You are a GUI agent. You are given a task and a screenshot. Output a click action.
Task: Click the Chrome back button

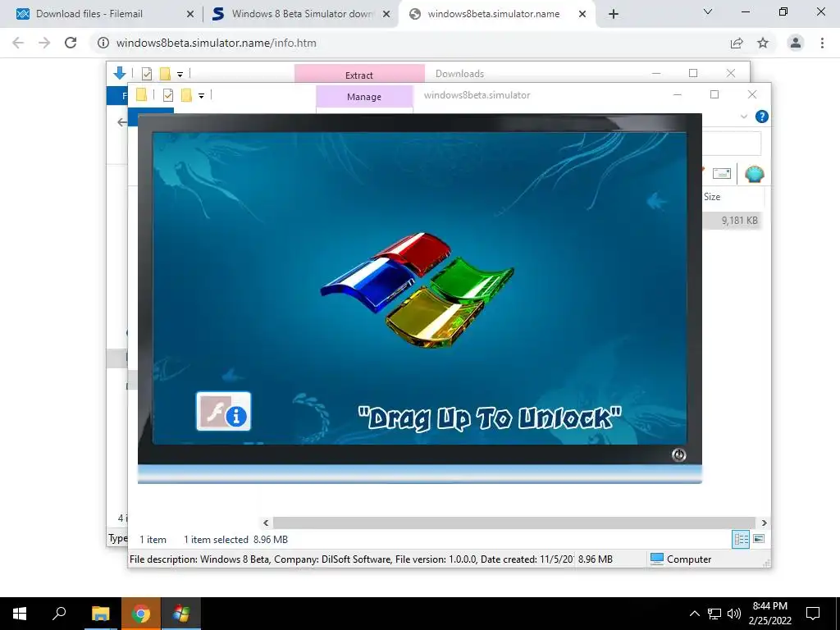click(x=18, y=43)
